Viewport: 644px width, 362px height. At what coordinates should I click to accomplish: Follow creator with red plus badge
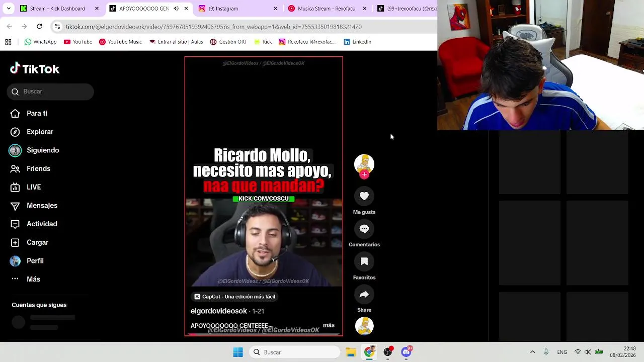coord(364,174)
